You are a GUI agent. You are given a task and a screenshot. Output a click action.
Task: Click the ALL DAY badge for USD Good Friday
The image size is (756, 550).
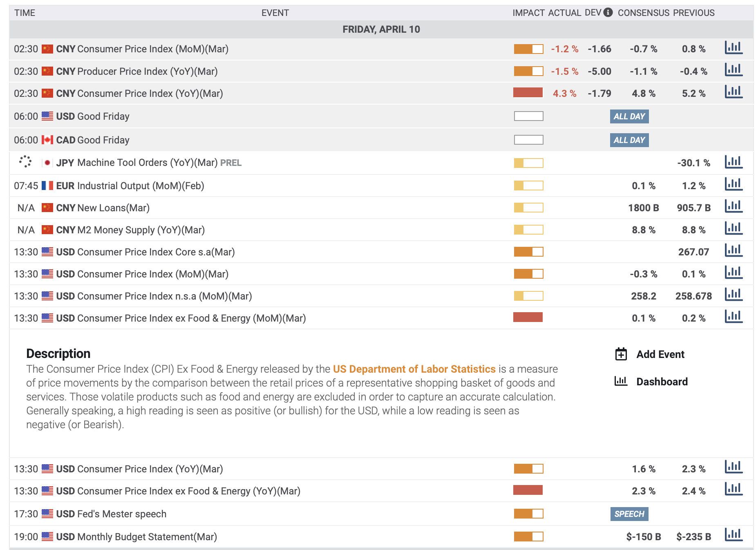629,116
